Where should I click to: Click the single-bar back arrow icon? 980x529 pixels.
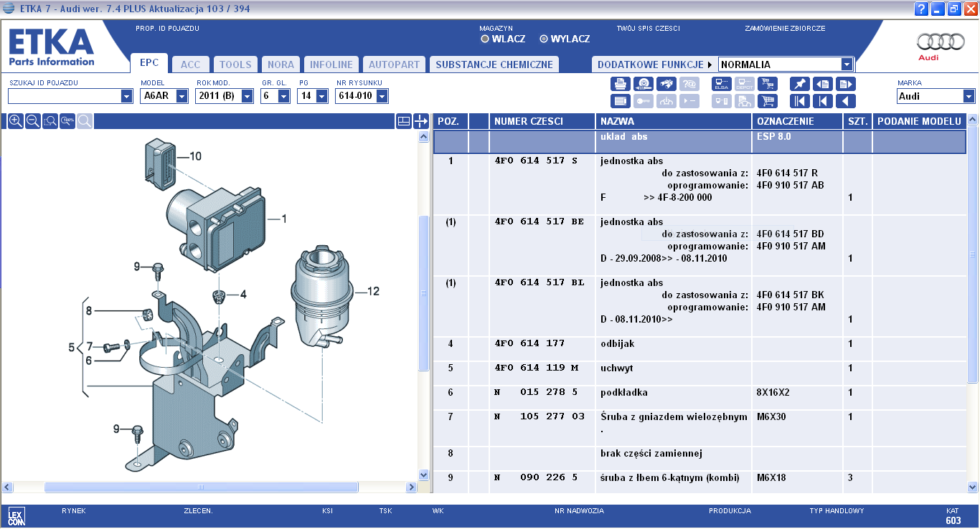(x=823, y=101)
